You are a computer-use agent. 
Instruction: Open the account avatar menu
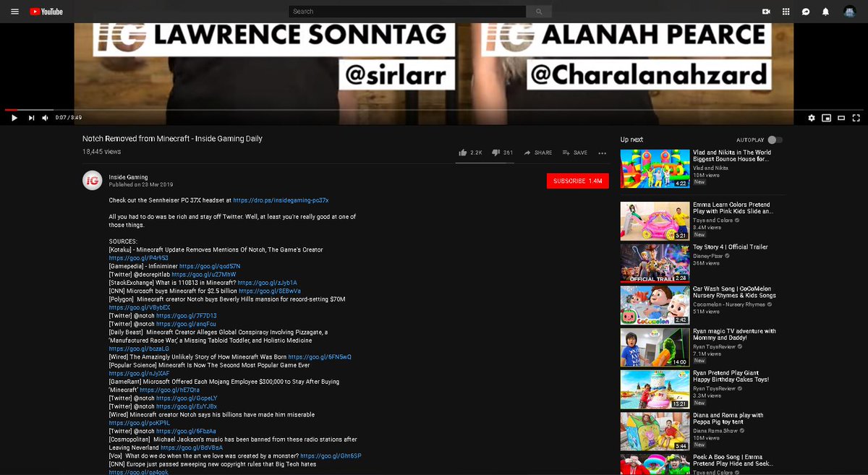[x=850, y=12]
